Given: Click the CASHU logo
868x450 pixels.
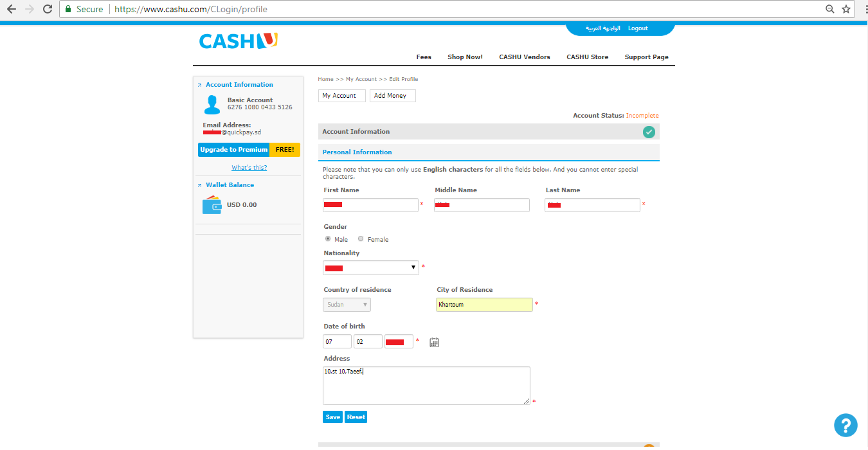Looking at the screenshot, I should 238,41.
